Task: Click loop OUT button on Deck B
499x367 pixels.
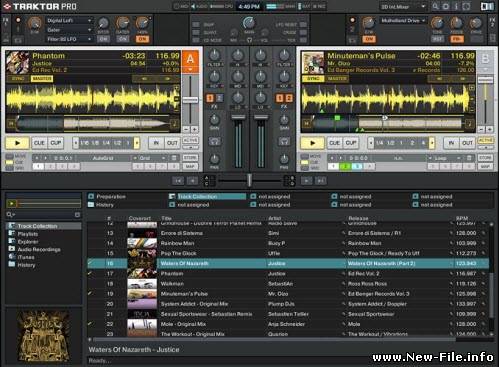Action: pyautogui.click(x=467, y=143)
